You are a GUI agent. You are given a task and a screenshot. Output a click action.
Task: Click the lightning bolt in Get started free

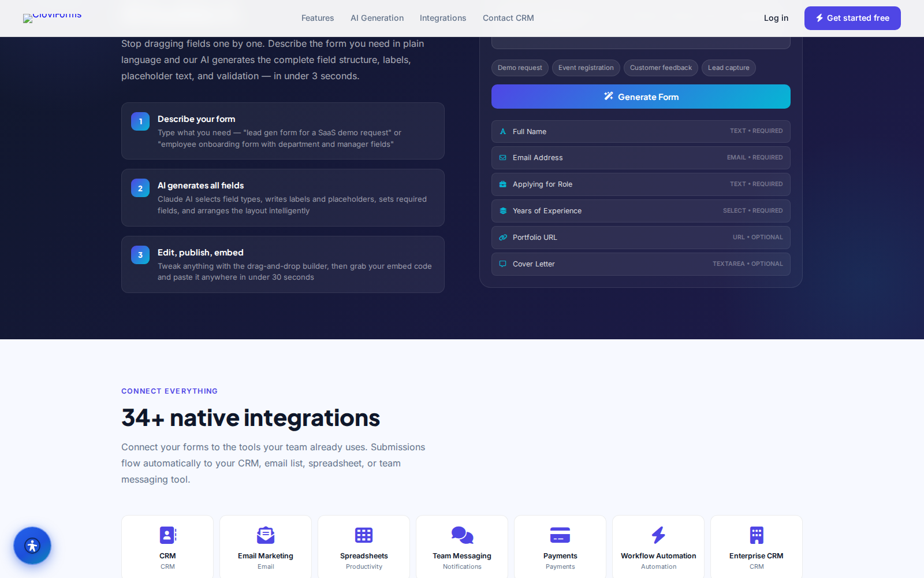point(819,18)
